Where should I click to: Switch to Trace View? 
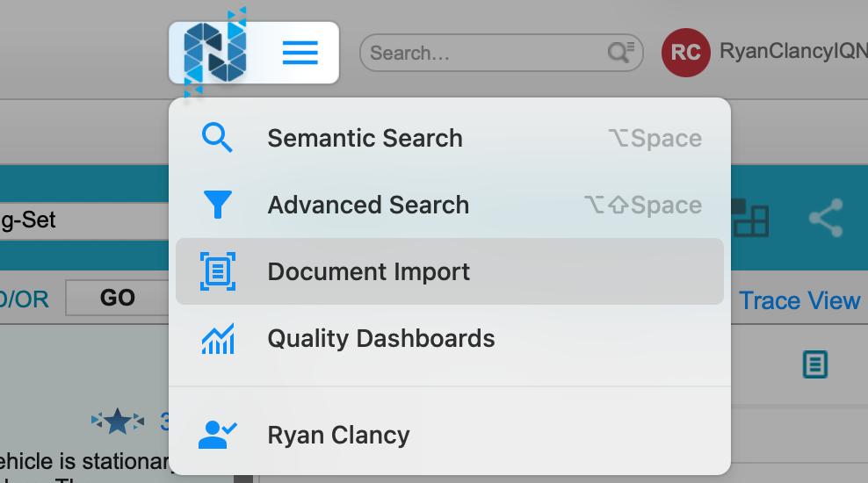coord(799,300)
